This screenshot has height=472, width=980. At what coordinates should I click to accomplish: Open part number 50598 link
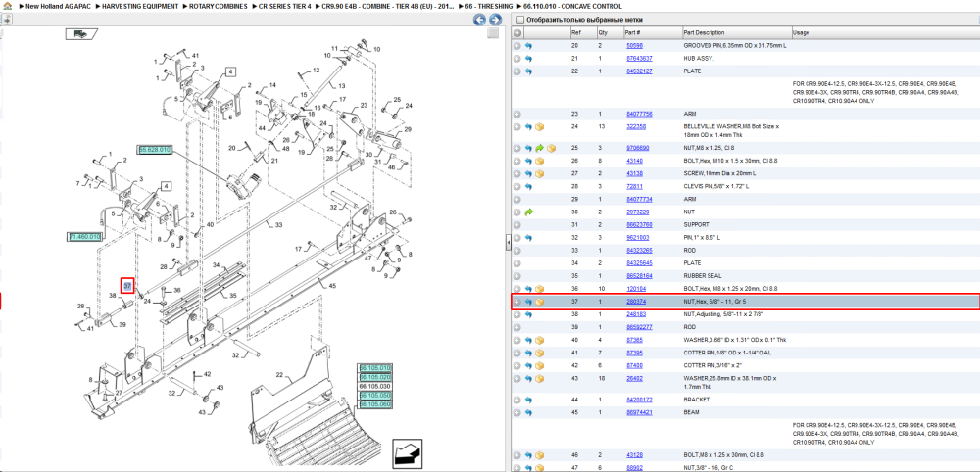634,46
